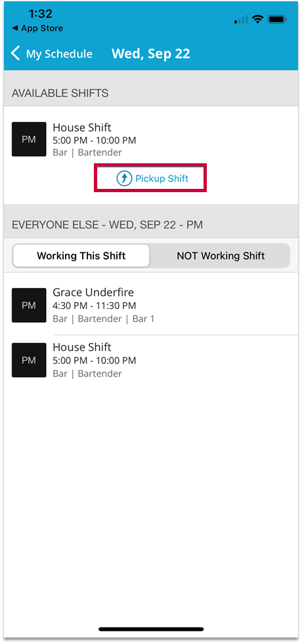Tap the PM badge of available House Shift

tap(29, 139)
